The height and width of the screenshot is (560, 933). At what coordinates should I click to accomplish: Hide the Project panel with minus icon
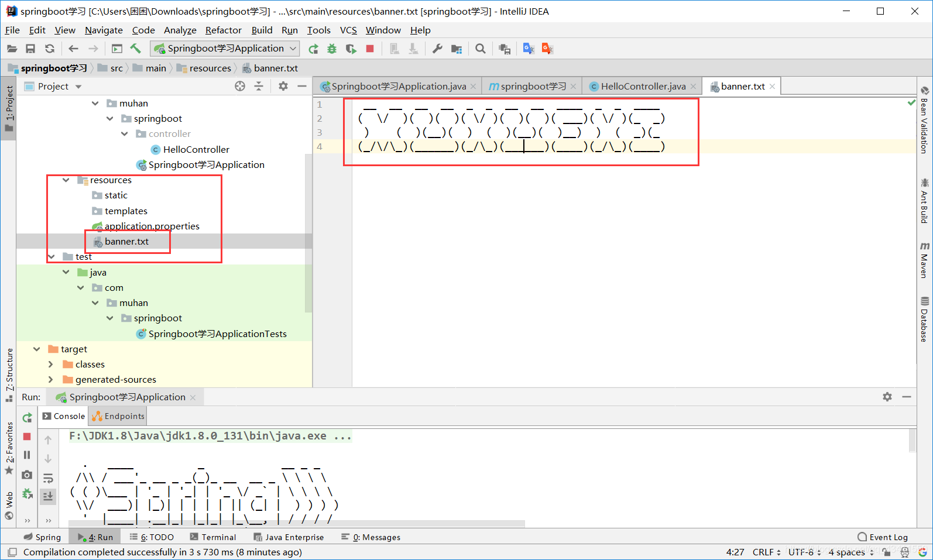click(302, 86)
